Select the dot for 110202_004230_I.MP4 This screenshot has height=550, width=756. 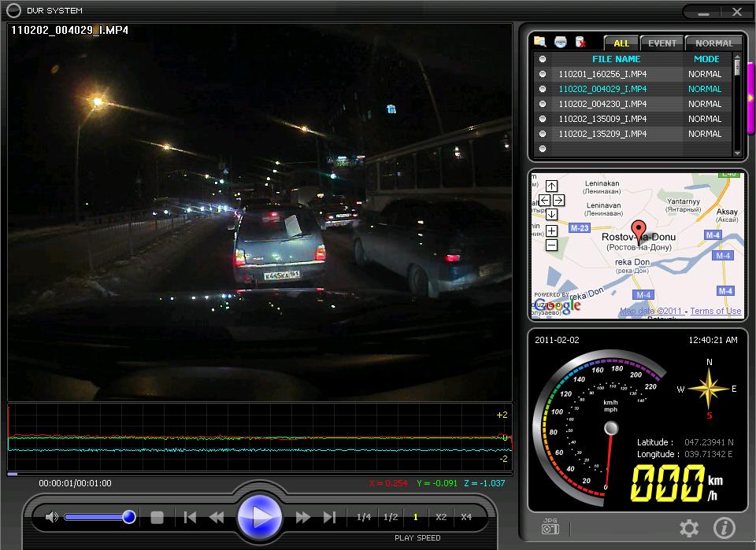(x=543, y=104)
